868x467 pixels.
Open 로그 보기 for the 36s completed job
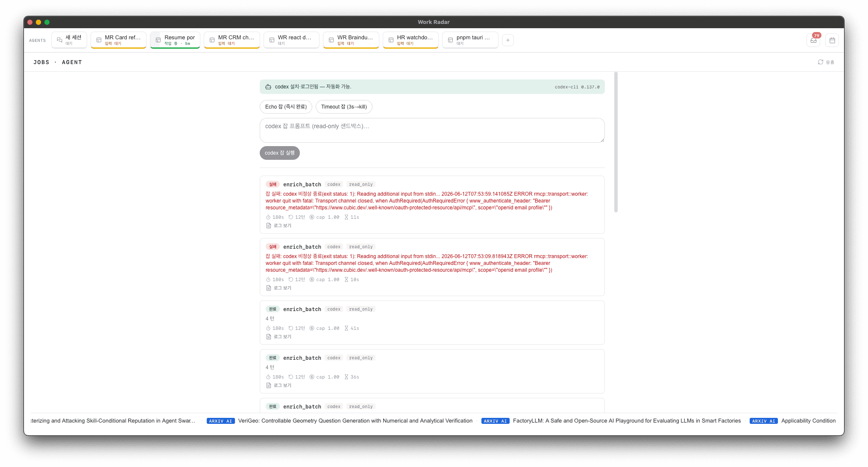(279, 385)
